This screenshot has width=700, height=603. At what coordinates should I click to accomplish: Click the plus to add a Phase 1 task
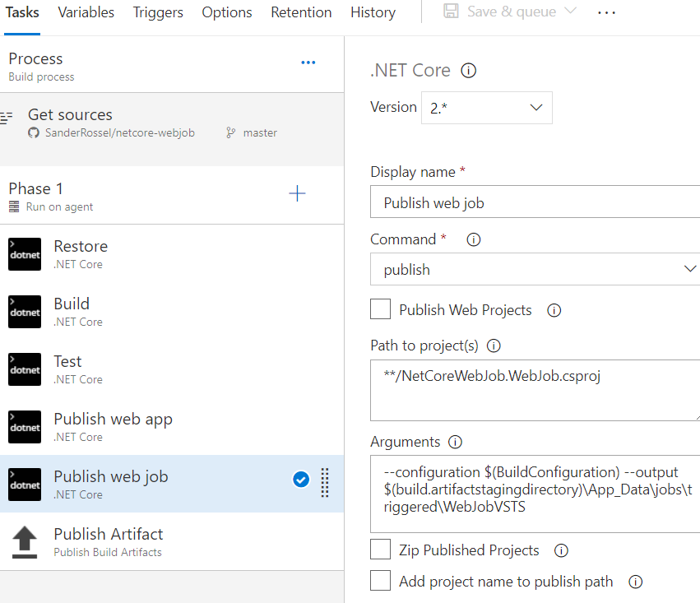coord(297,193)
